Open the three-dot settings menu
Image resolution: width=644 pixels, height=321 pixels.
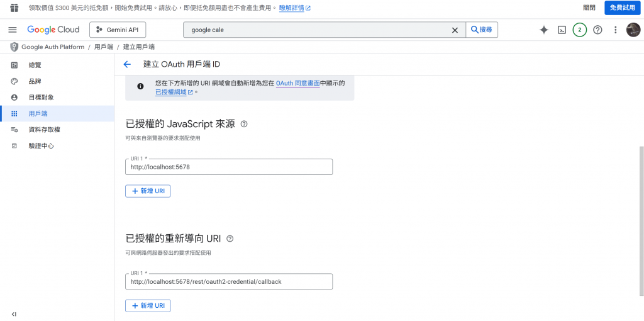coord(615,30)
